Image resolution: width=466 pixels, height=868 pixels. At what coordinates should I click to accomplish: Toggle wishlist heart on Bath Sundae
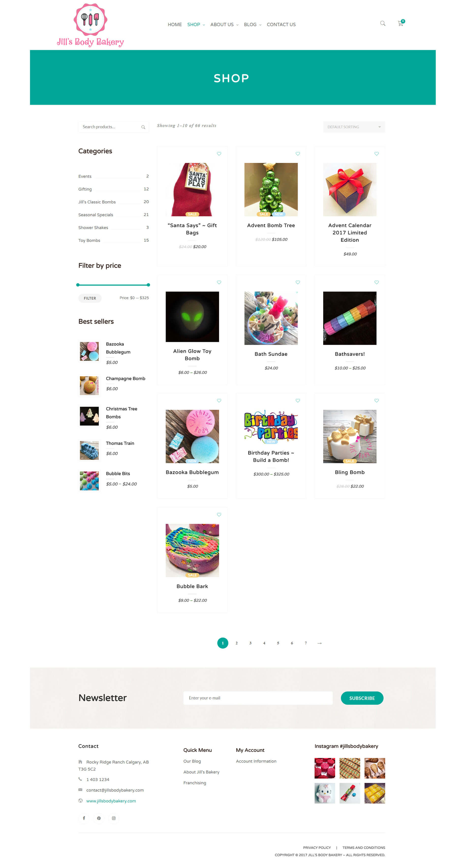[x=298, y=282]
